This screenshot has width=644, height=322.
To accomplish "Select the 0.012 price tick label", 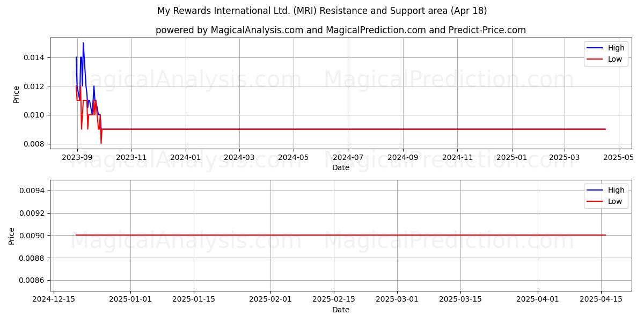I will pos(35,86).
